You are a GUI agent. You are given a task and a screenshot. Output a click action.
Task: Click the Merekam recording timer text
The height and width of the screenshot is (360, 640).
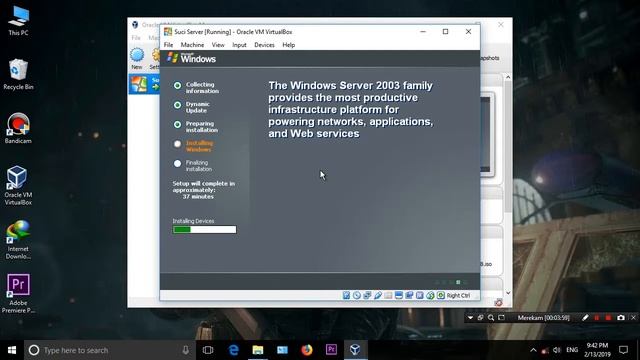[x=543, y=318]
